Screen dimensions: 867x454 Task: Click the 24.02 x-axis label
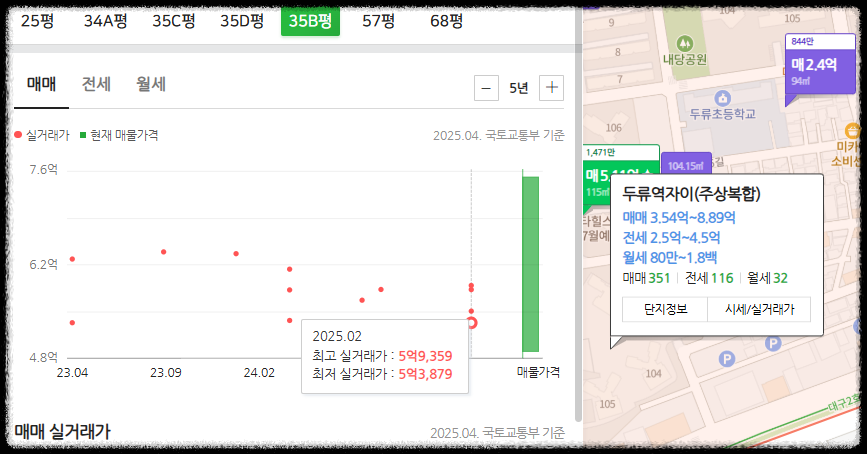point(259,373)
